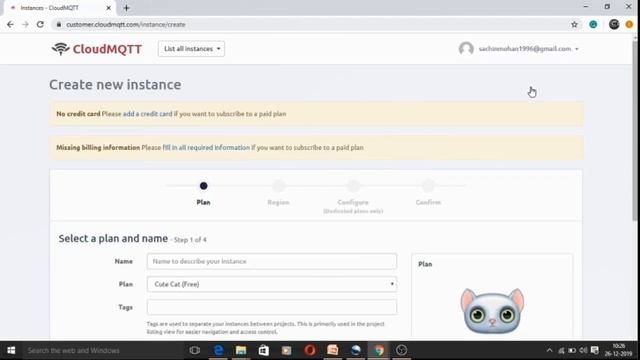Open the browser profile avatar icon
This screenshot has height=360, width=640.
point(614,24)
